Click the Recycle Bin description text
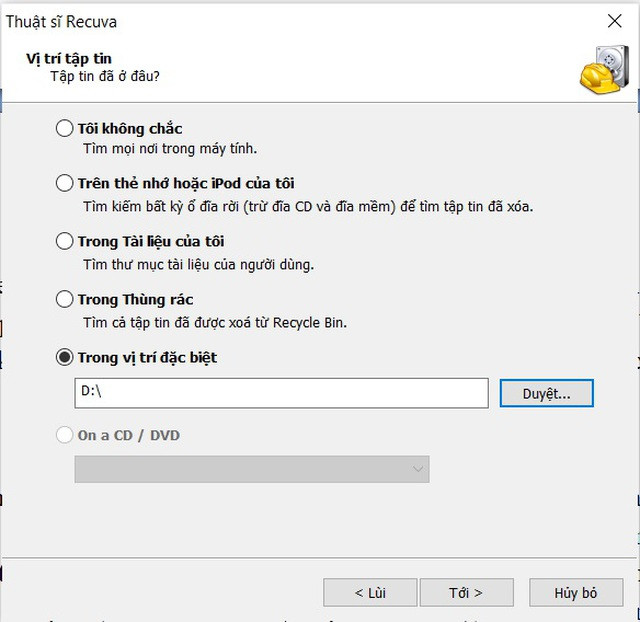640x622 pixels. point(214,322)
